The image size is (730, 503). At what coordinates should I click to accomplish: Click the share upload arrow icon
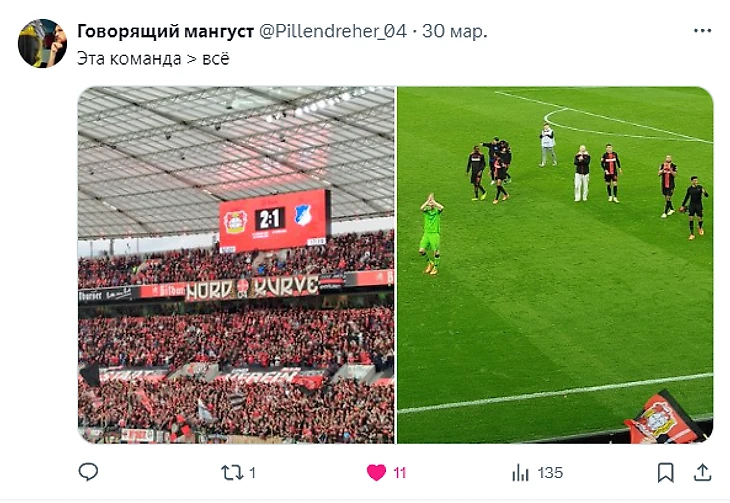tap(702, 472)
